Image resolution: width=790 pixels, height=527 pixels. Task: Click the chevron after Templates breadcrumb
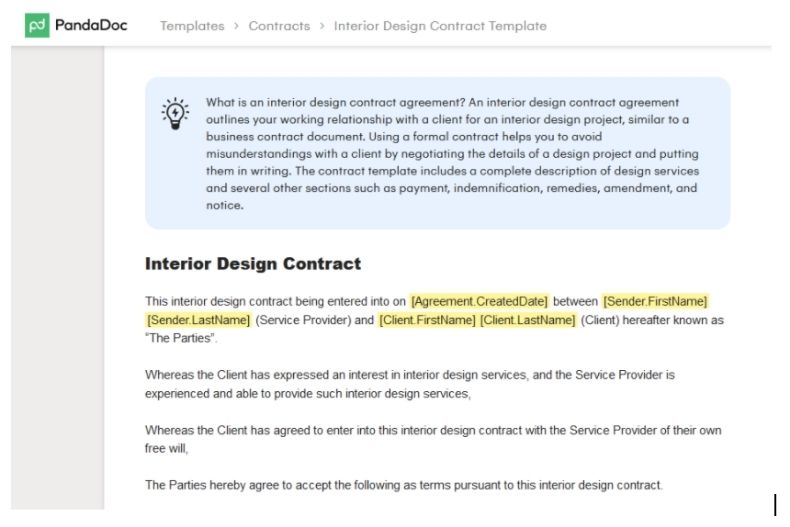tap(236, 26)
